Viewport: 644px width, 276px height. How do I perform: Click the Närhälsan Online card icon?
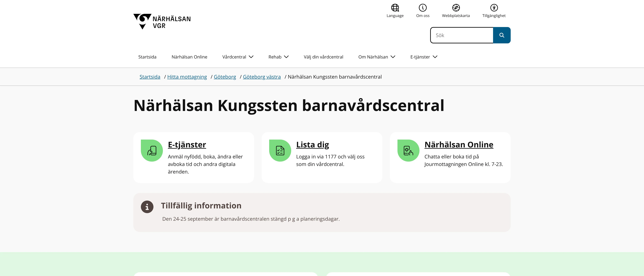[x=408, y=151]
